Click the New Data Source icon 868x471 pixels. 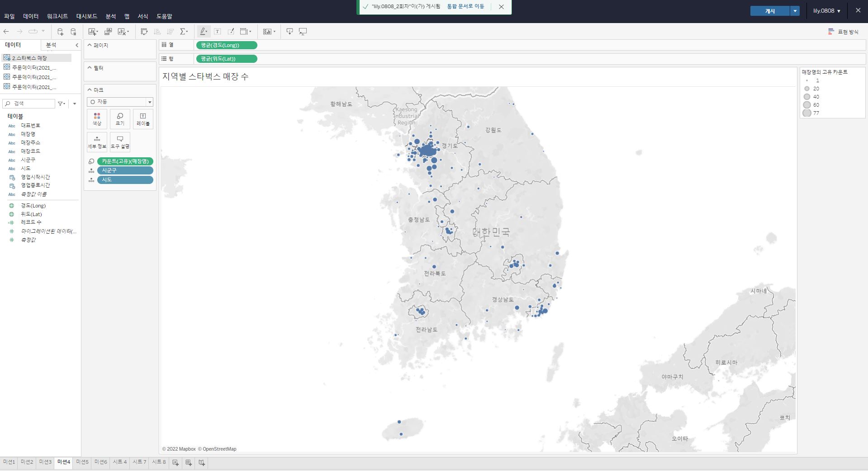60,32
